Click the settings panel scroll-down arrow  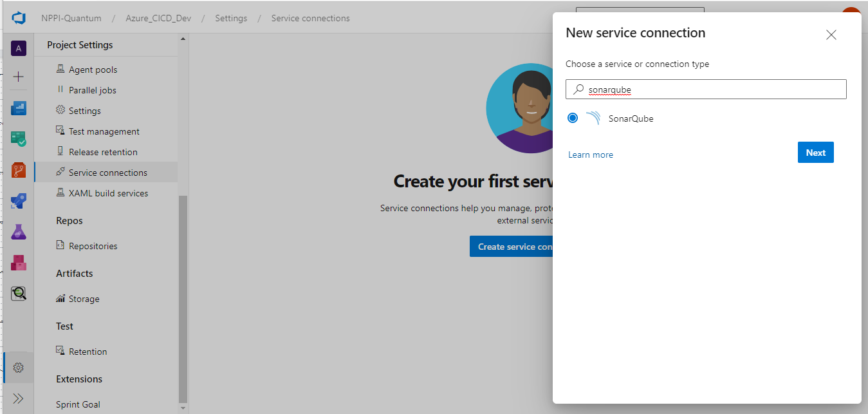pyautogui.click(x=183, y=408)
